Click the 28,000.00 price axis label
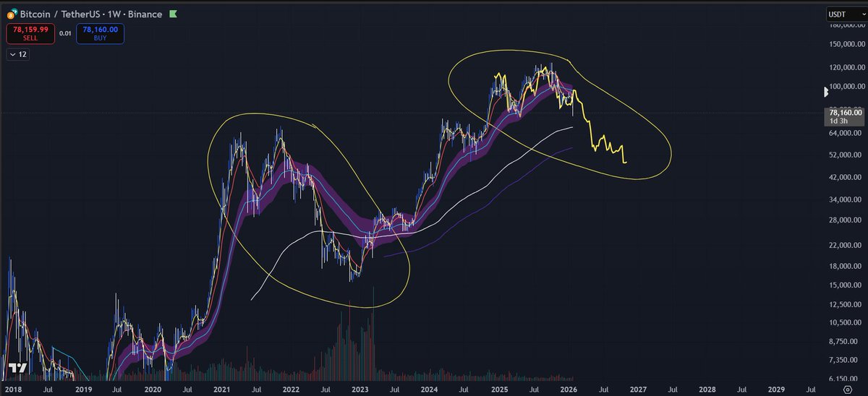This screenshot has width=868, height=396. point(846,220)
